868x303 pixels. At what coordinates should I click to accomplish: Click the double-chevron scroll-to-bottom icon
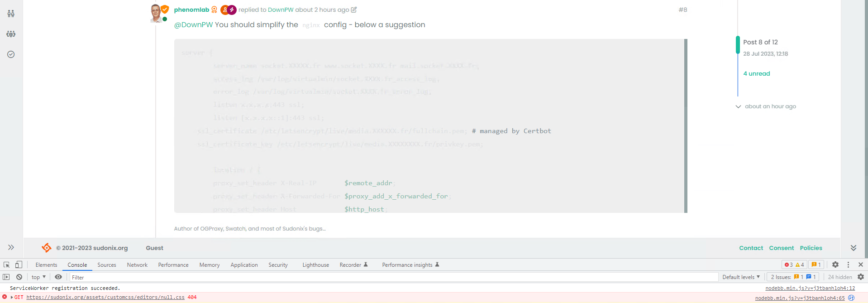point(854,248)
